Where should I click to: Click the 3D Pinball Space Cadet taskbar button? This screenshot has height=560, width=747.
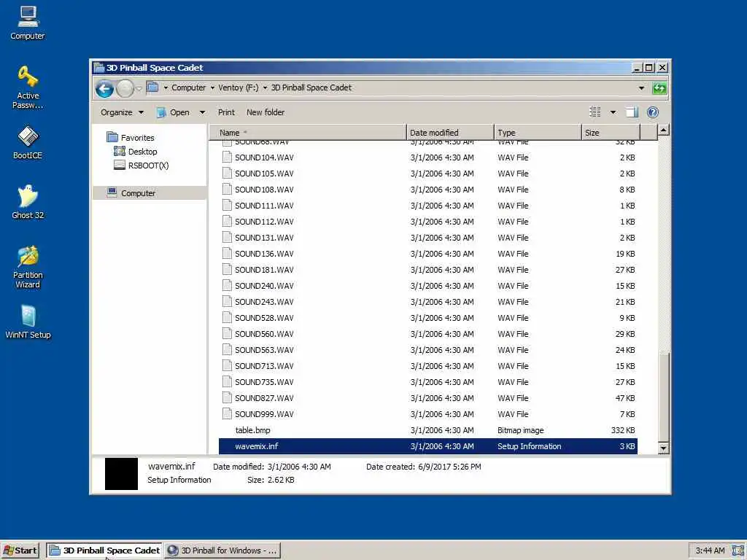pos(104,551)
